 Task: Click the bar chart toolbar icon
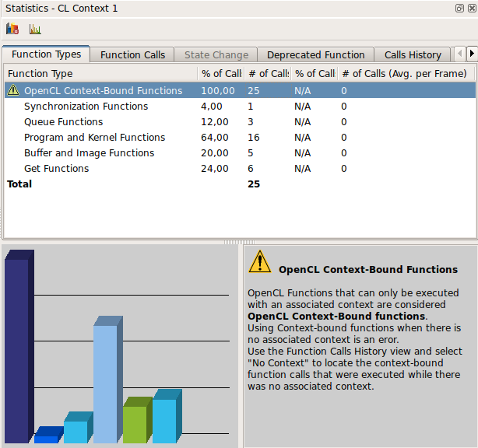point(35,29)
